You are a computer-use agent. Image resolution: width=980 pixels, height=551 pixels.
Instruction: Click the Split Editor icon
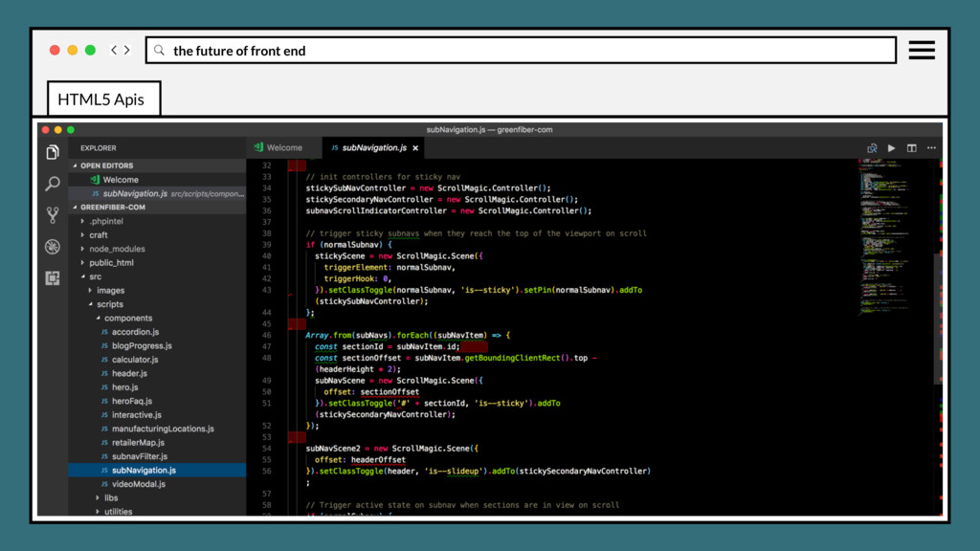tap(911, 148)
